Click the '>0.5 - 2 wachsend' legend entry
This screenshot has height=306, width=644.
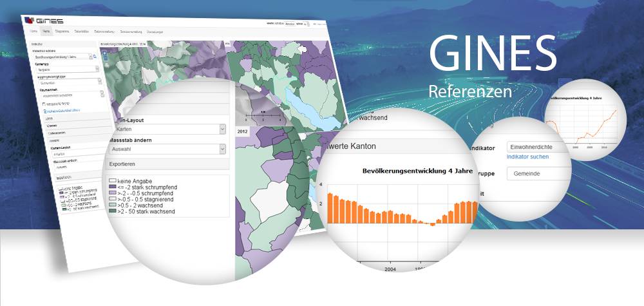135,206
